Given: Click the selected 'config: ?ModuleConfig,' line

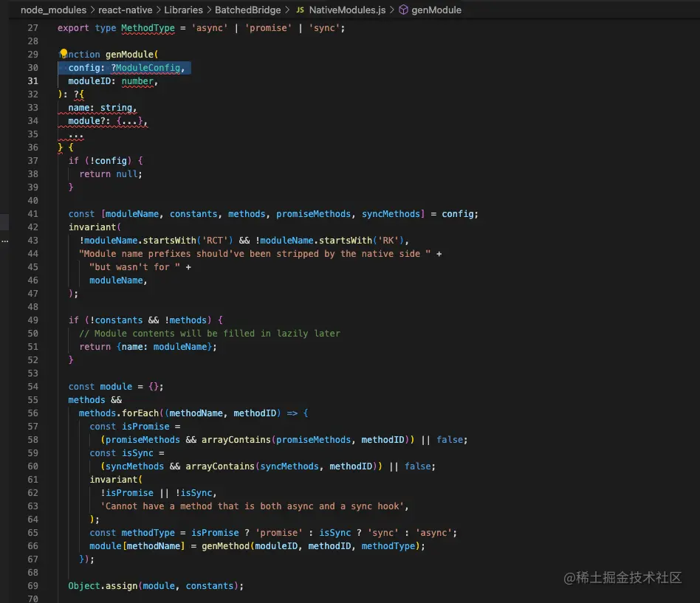Looking at the screenshot, I should (125, 68).
